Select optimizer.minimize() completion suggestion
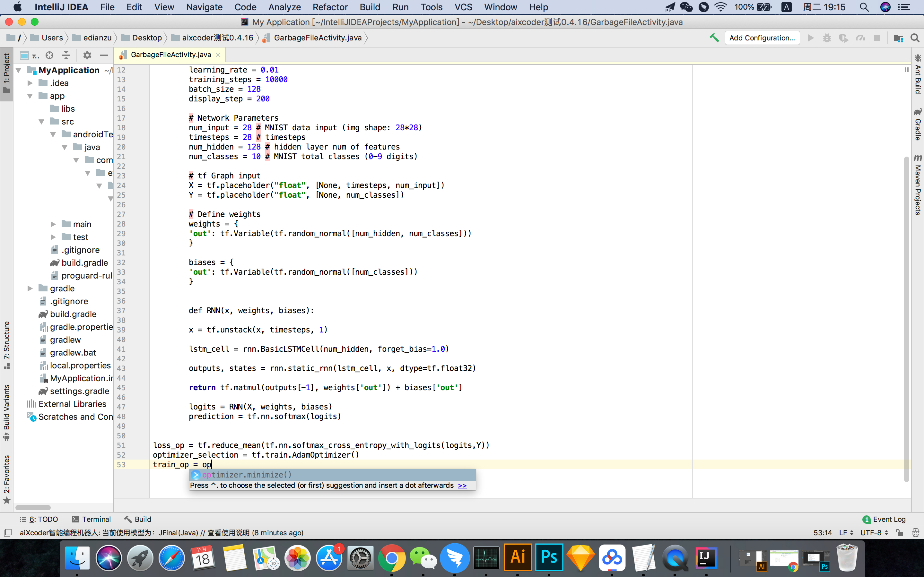The image size is (924, 577). pos(247,475)
